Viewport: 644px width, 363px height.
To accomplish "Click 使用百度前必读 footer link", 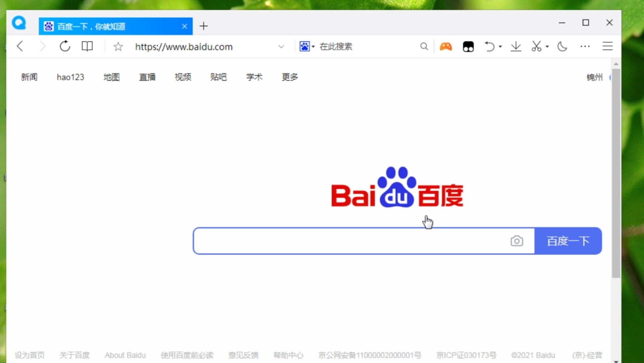I will (x=187, y=355).
